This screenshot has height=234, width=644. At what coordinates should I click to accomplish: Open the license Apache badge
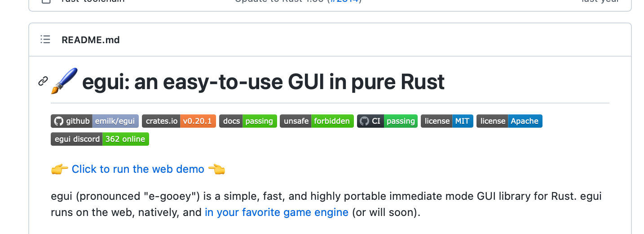(x=509, y=121)
